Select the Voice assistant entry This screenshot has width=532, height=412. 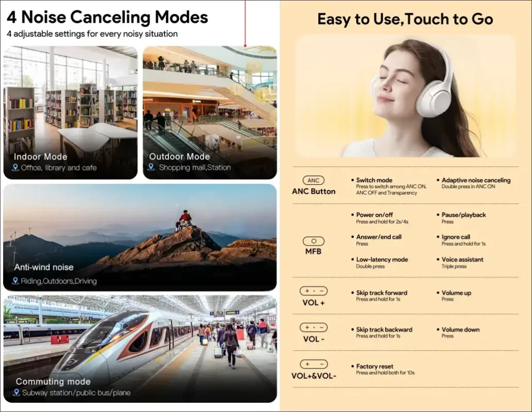point(464,260)
